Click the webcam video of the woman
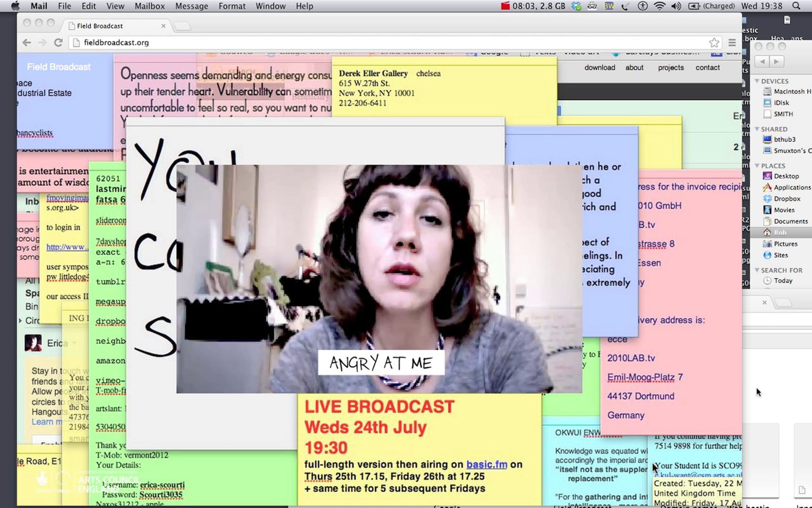The image size is (812, 508). click(379, 279)
